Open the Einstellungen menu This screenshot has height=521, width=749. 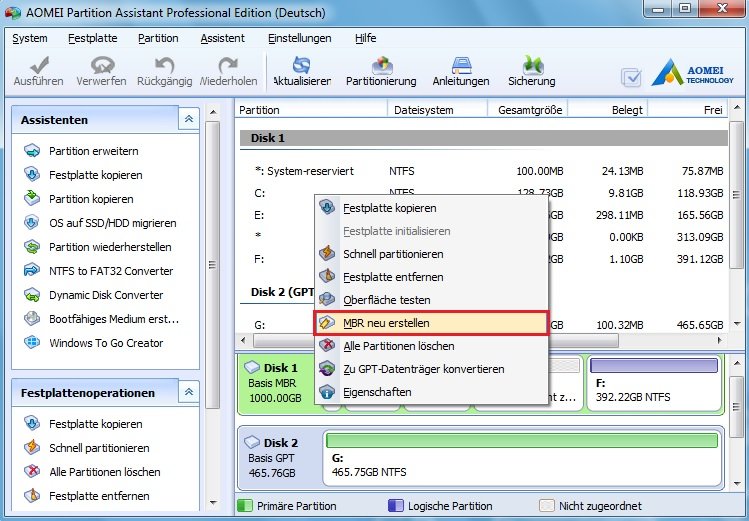tap(300, 38)
